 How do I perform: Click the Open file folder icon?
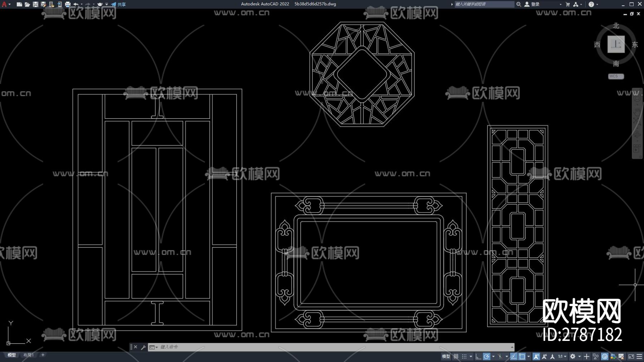click(27, 4)
